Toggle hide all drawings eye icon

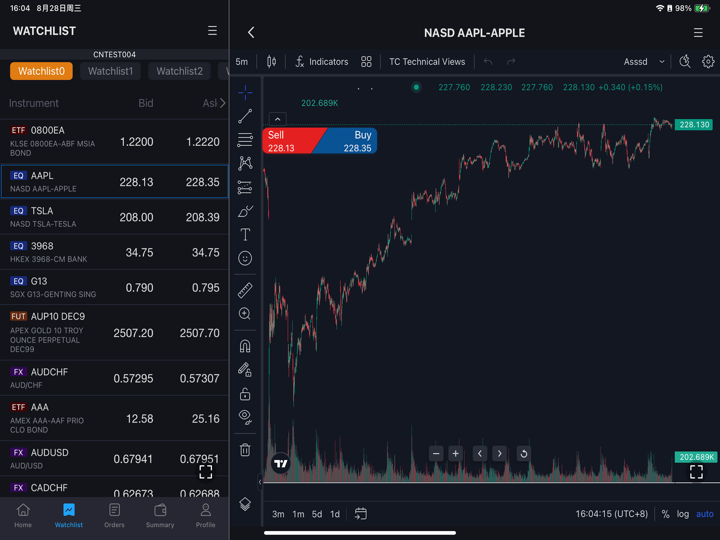tap(245, 417)
